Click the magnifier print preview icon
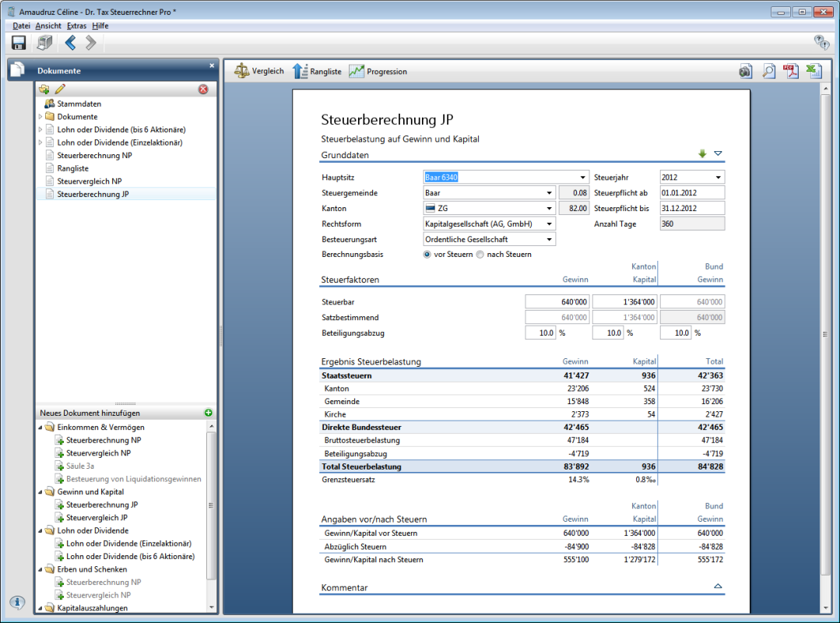 pyautogui.click(x=768, y=71)
